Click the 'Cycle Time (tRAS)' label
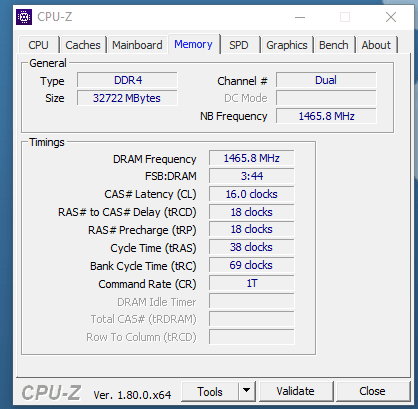 tap(153, 248)
